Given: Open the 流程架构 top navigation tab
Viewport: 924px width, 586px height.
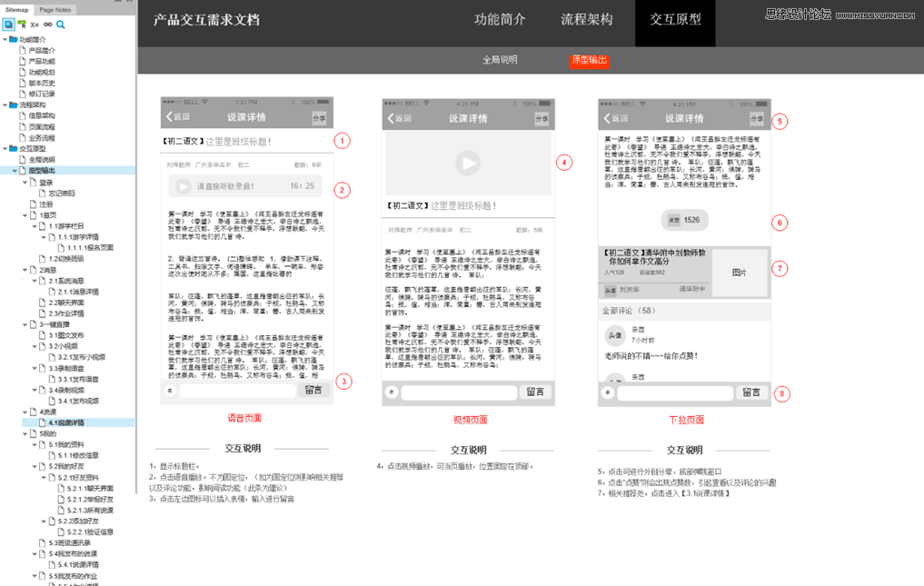Looking at the screenshot, I should point(587,19).
